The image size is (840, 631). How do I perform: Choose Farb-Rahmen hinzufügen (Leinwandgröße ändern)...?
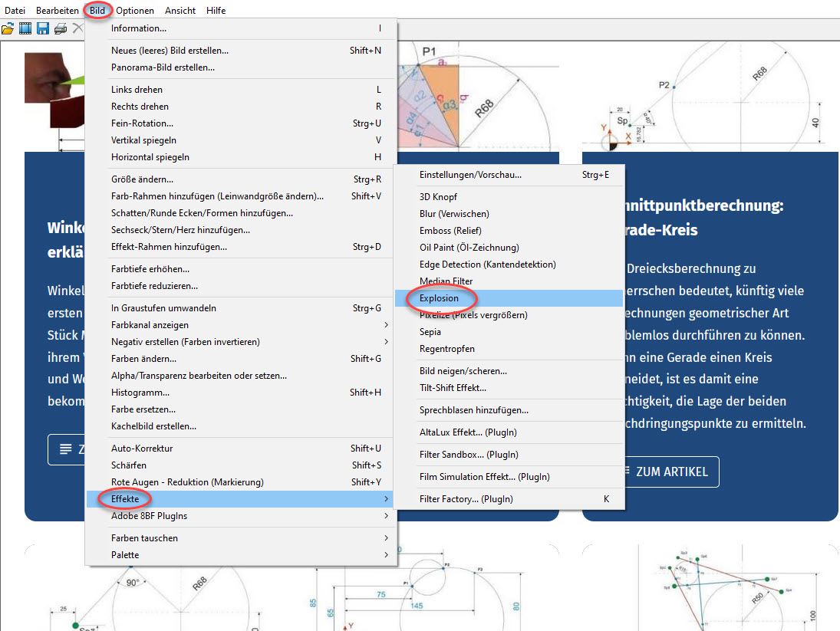click(x=241, y=196)
